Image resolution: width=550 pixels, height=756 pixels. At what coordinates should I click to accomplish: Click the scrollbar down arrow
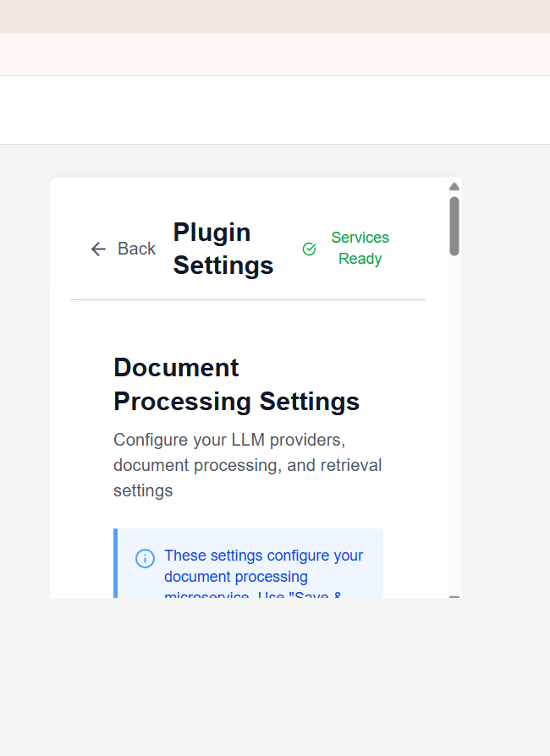point(454,596)
